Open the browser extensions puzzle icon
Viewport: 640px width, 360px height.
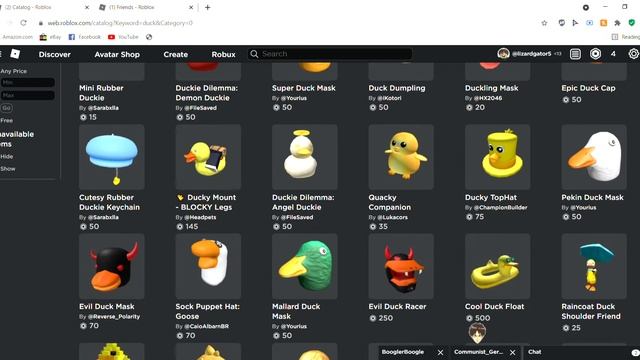coord(617,23)
